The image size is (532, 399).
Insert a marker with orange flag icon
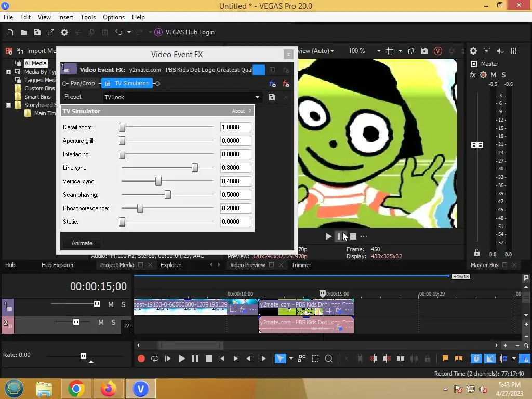pos(445,358)
